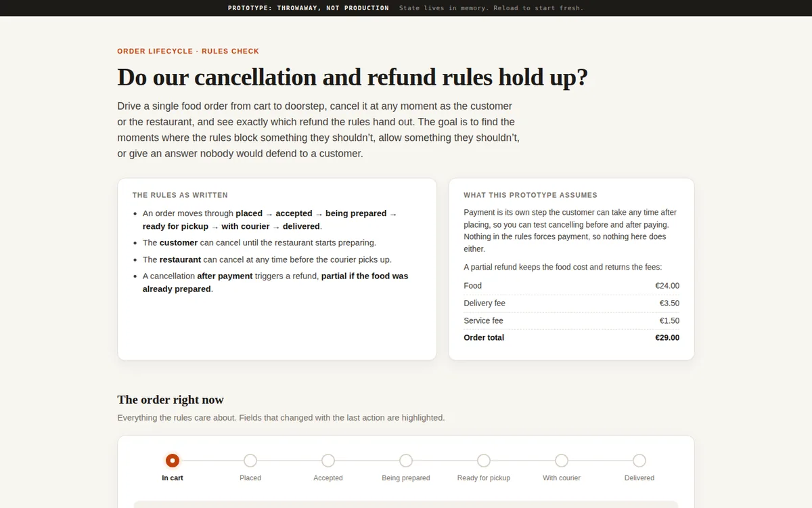Click the 'THE RULES AS WRITTEN' card title
This screenshot has height=508, width=812.
pyautogui.click(x=180, y=195)
